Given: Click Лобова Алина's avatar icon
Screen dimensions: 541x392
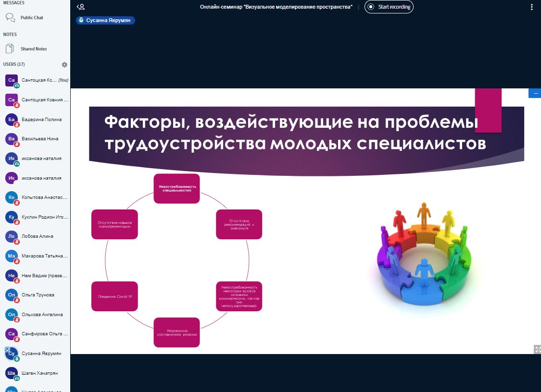Looking at the screenshot, I should point(12,236).
